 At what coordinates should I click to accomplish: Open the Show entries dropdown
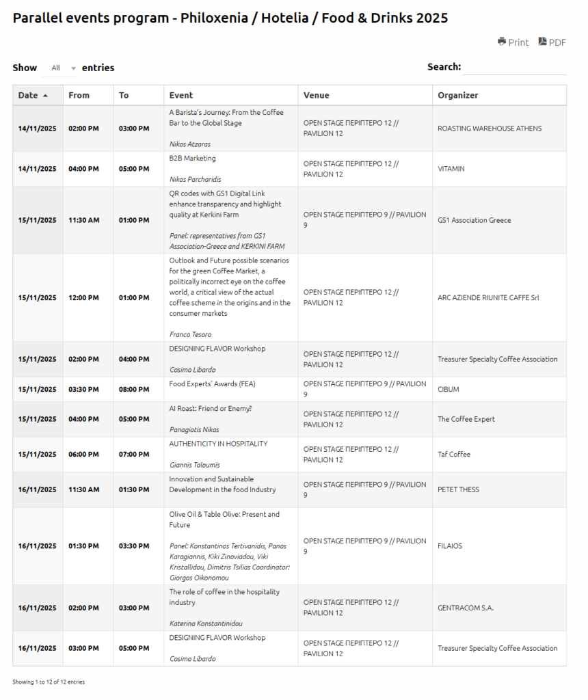pyautogui.click(x=59, y=68)
